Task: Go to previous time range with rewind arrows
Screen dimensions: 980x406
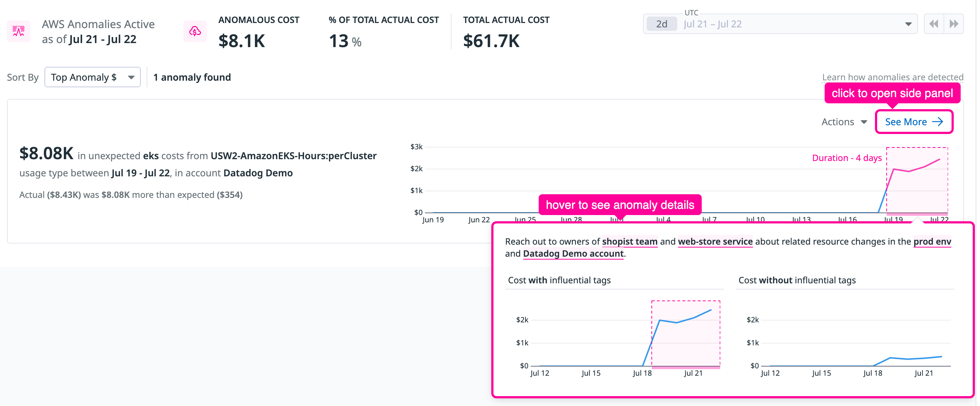Action: [x=934, y=24]
